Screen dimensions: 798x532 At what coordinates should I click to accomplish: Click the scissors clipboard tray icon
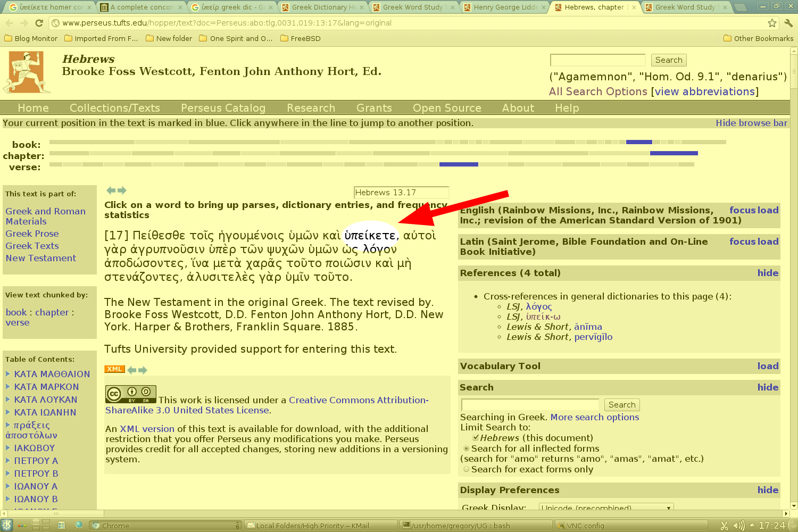pyautogui.click(x=724, y=526)
